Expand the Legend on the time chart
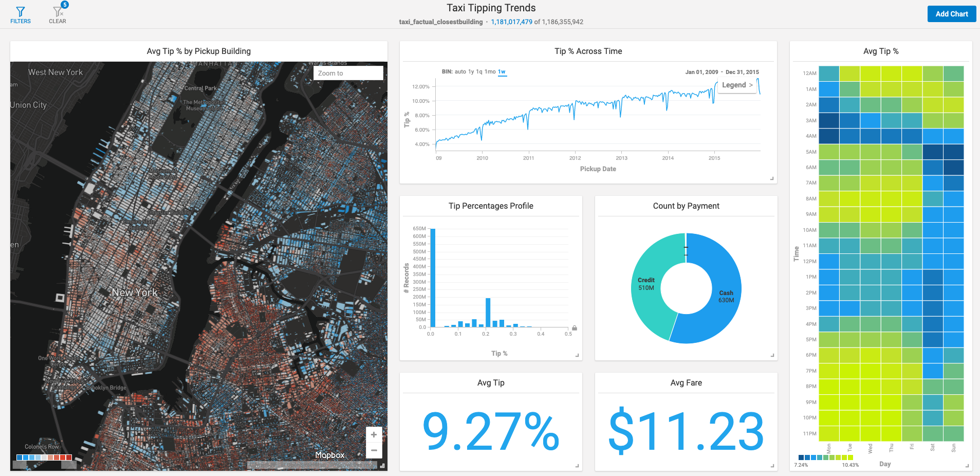 (x=737, y=85)
